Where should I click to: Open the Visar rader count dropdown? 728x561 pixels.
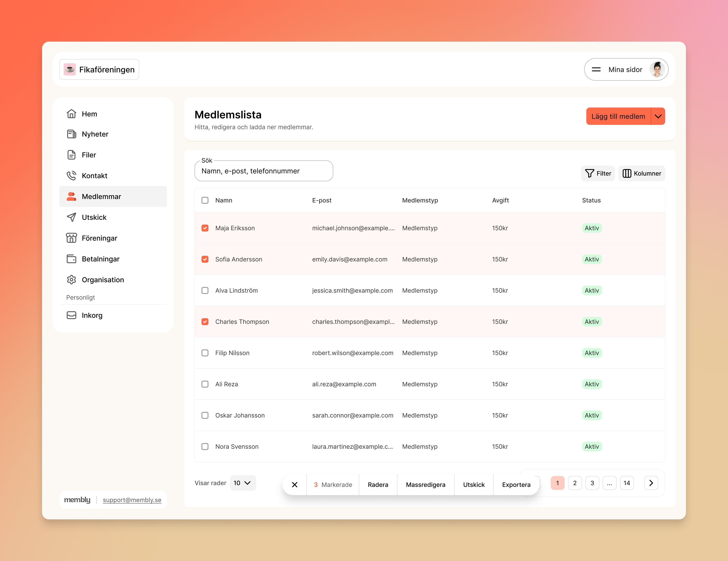pyautogui.click(x=243, y=483)
